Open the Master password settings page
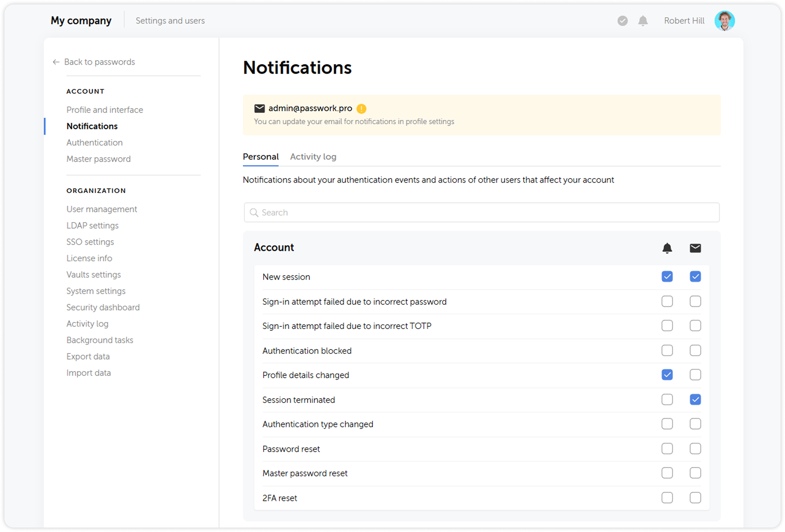 point(98,159)
